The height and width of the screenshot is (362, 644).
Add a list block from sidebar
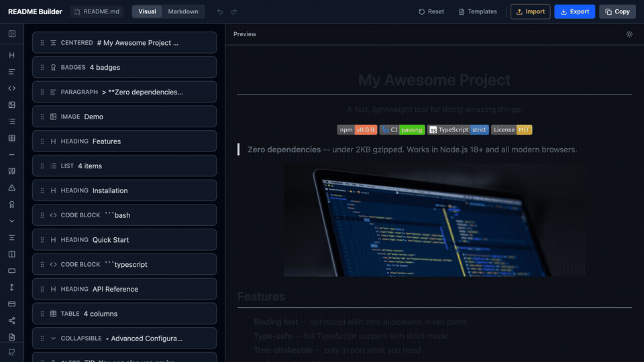(12, 121)
